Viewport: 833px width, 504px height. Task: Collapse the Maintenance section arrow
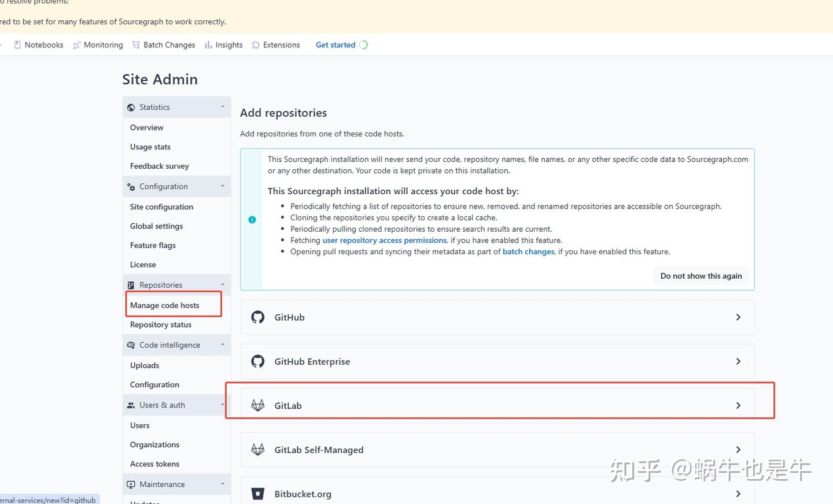tap(223, 484)
